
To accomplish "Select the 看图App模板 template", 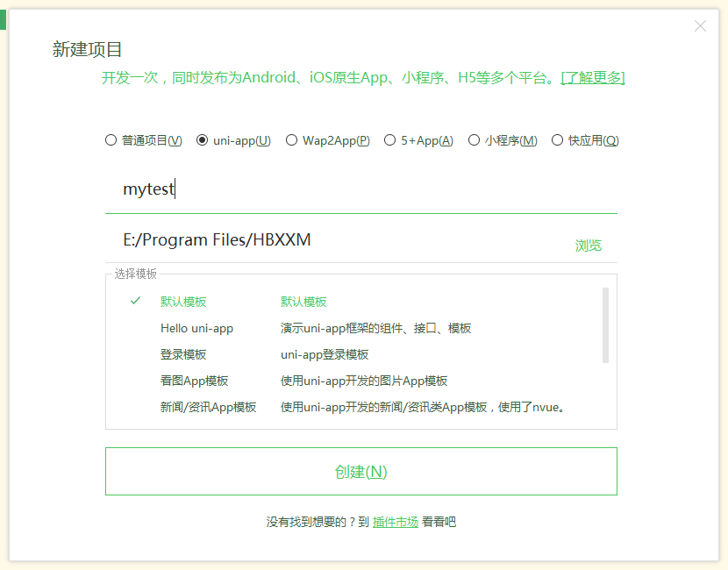I will tap(194, 381).
